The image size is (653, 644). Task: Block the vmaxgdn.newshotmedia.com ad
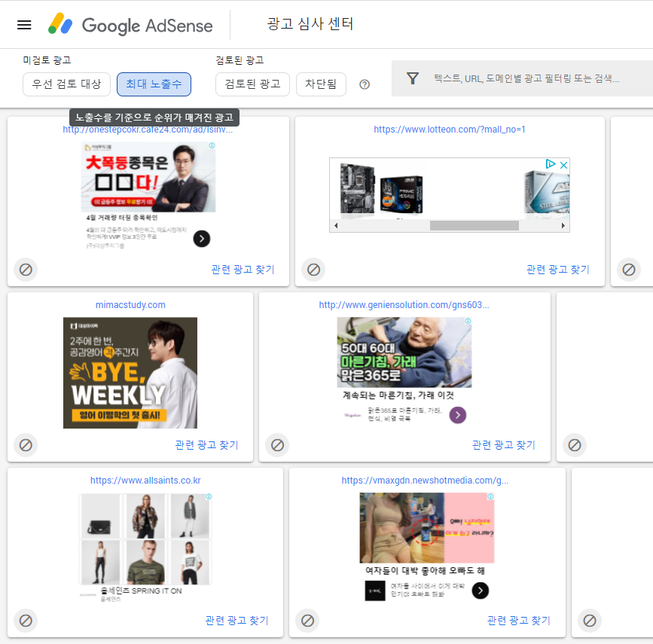(307, 621)
